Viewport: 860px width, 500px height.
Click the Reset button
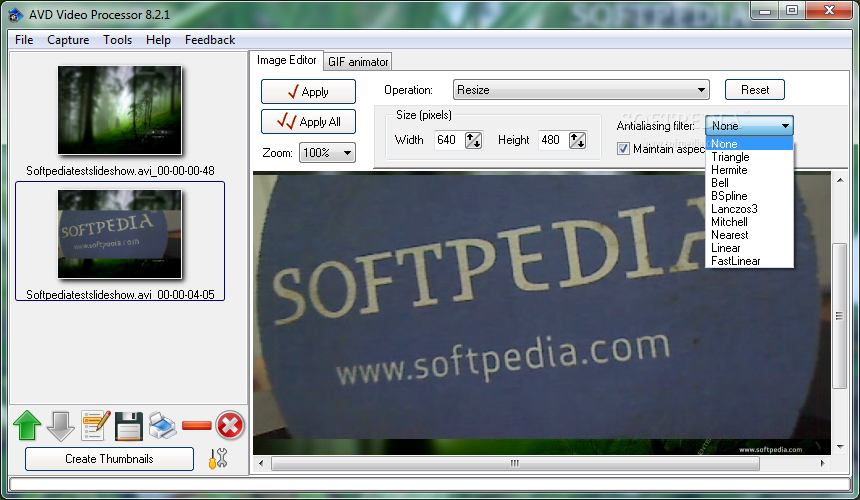click(755, 90)
